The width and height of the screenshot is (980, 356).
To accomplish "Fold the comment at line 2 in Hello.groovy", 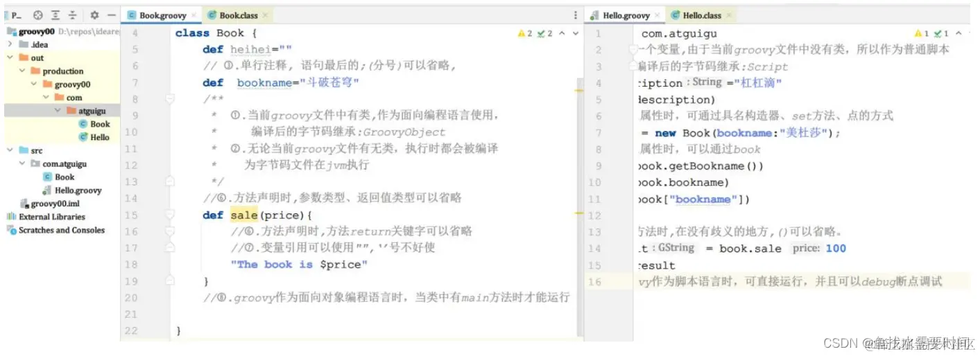I will (633, 50).
